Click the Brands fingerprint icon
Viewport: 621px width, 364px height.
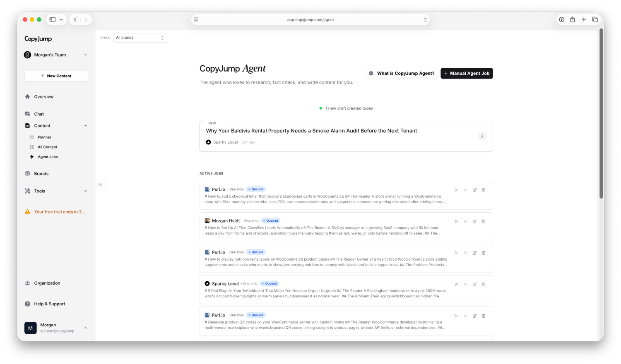[27, 173]
